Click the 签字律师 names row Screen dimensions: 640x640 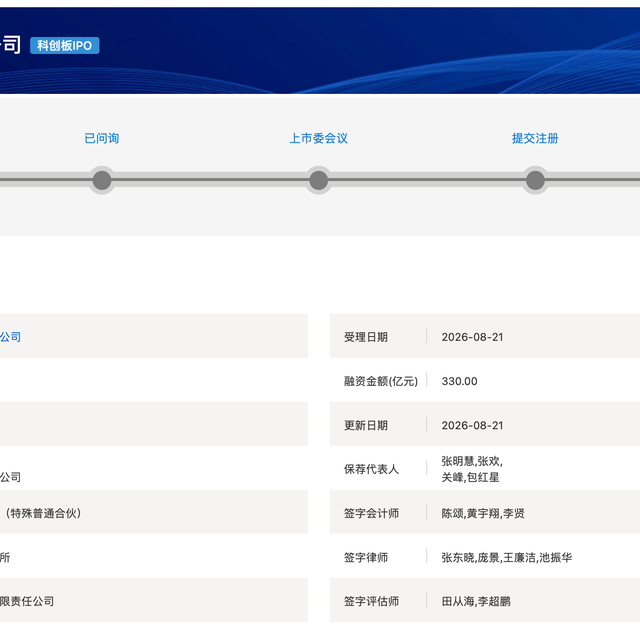pos(507,558)
